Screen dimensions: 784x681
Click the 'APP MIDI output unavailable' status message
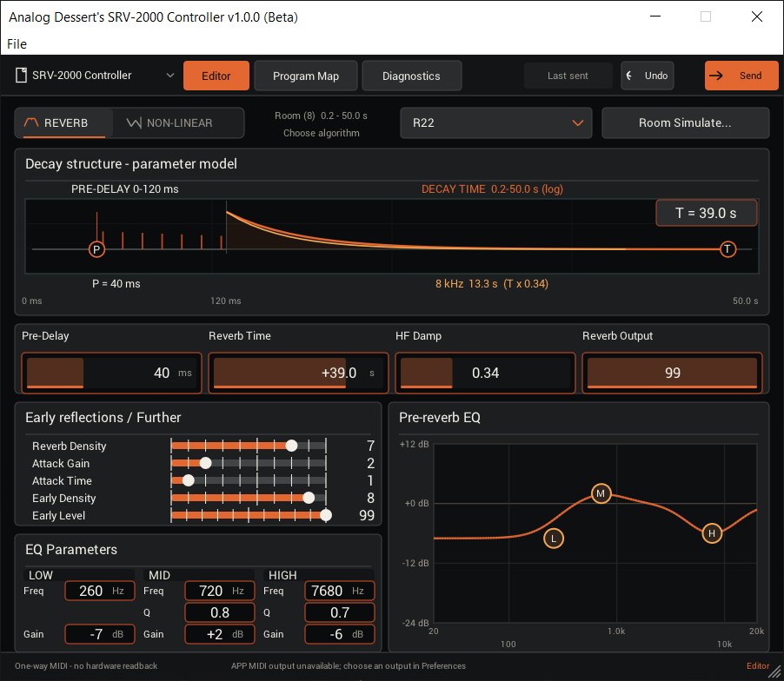(348, 665)
